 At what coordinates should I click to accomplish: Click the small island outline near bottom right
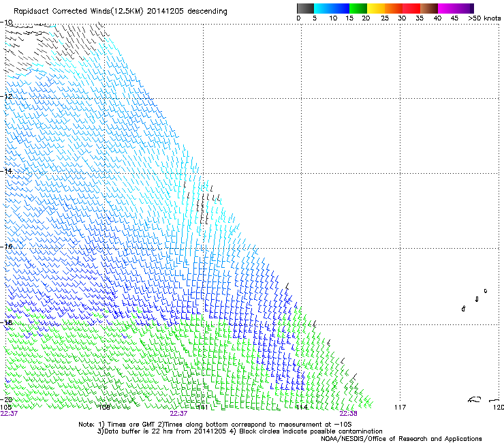[475, 399]
